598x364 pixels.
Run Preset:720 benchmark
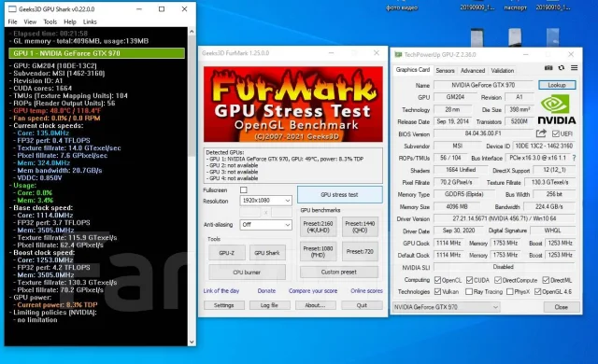(x=360, y=251)
